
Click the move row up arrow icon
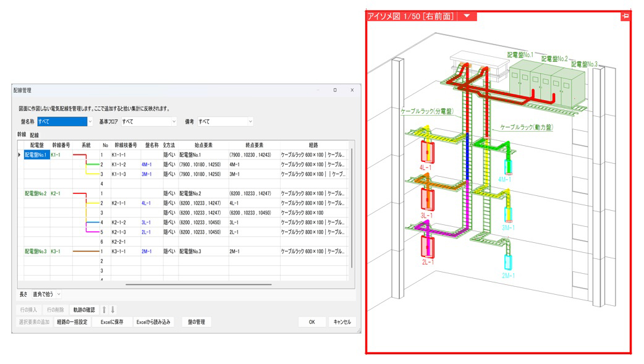click(x=104, y=310)
